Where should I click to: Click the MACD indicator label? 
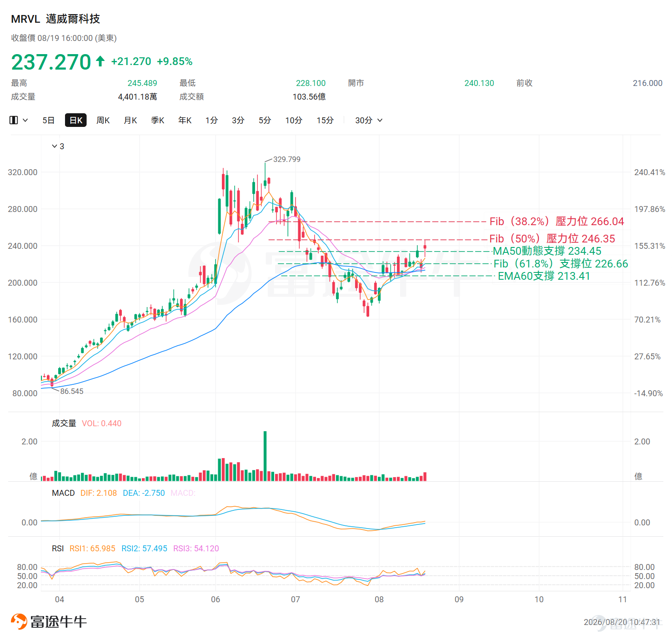pyautogui.click(x=63, y=493)
